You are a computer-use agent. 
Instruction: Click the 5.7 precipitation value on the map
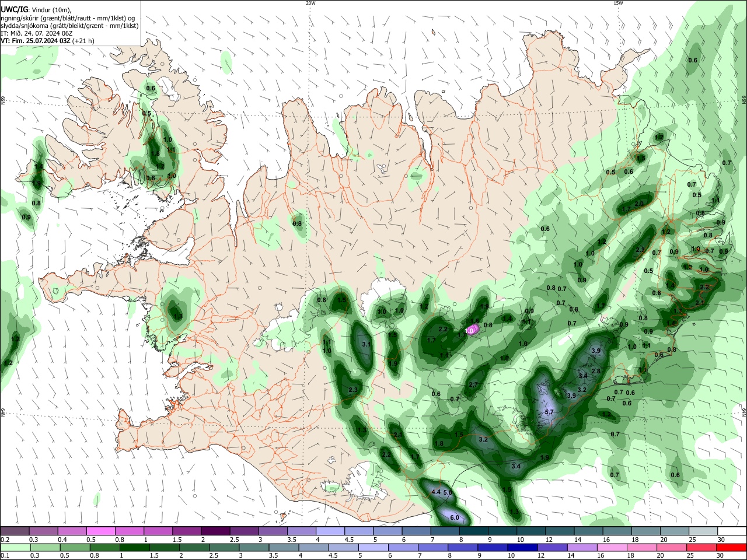click(549, 412)
